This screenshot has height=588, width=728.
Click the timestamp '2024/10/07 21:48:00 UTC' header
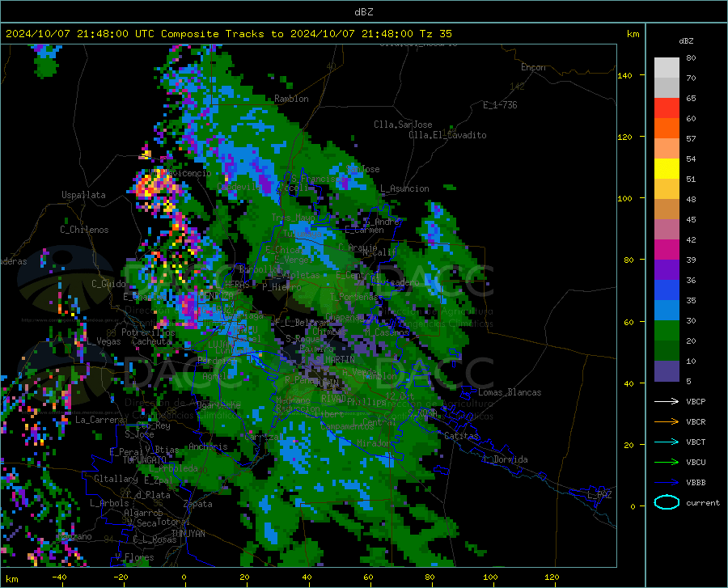[x=80, y=34]
